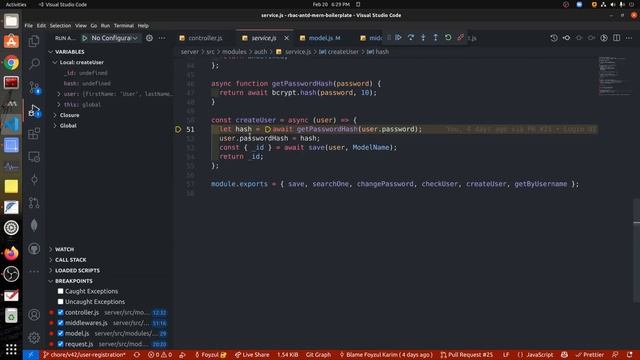Image resolution: width=640 pixels, height=360 pixels.
Task: Disable the controller.js breakpoint checkbox
Action: click(x=60, y=312)
